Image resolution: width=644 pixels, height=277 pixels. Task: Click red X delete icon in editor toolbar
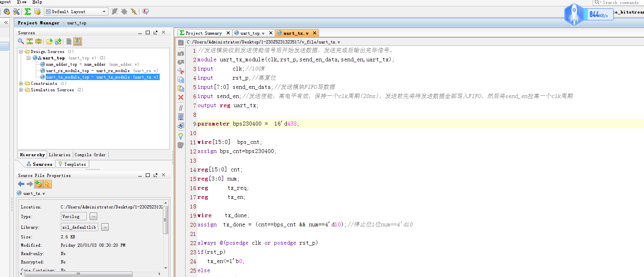click(x=181, y=97)
